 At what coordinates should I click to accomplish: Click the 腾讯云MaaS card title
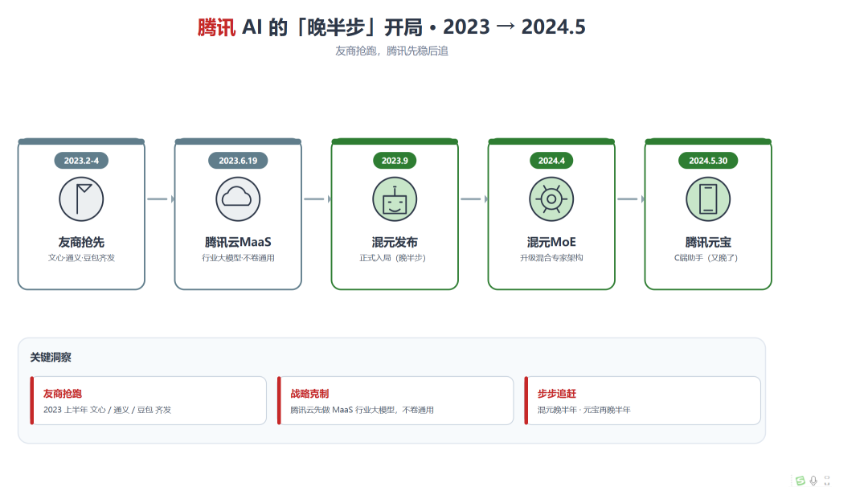click(x=238, y=242)
